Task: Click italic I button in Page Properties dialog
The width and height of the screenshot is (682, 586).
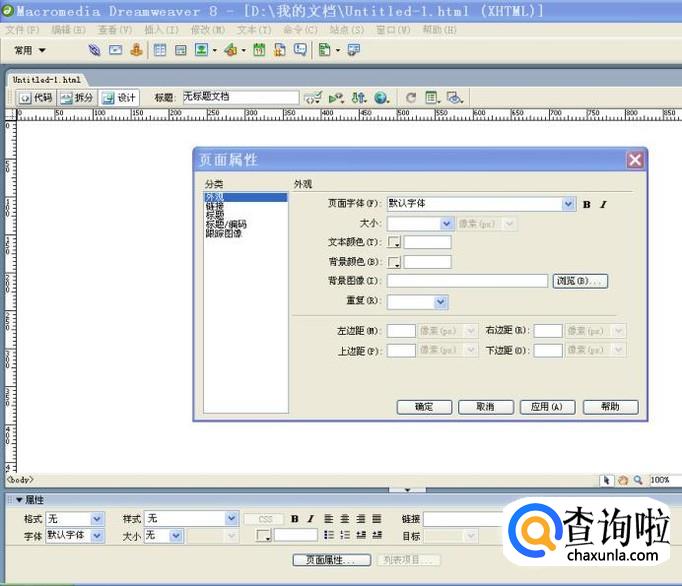Action: click(603, 204)
